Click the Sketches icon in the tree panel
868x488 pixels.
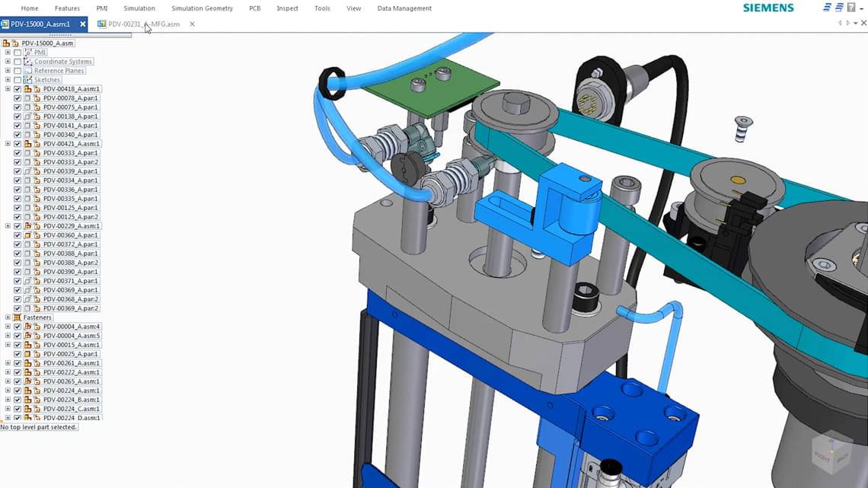tap(29, 79)
